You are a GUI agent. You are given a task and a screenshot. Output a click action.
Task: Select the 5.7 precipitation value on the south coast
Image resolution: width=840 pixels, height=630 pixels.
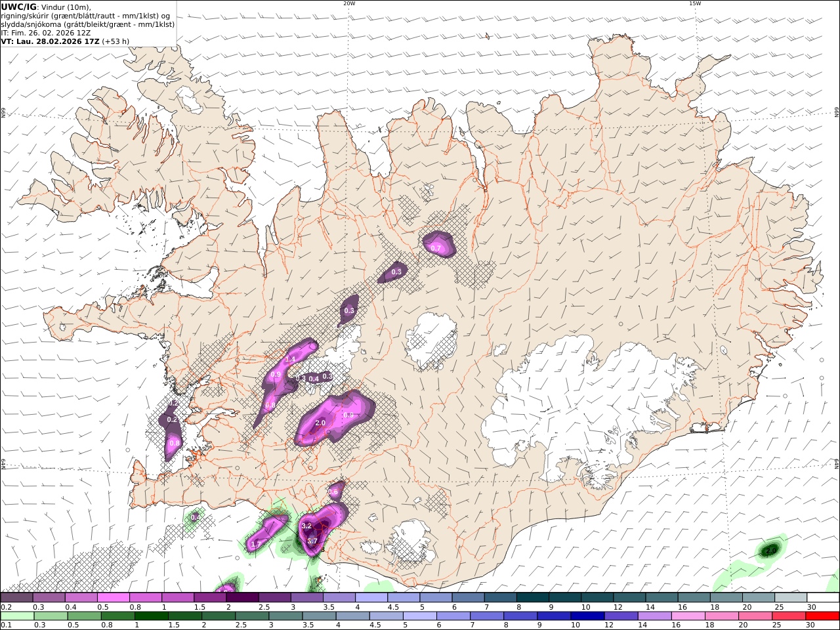point(312,541)
